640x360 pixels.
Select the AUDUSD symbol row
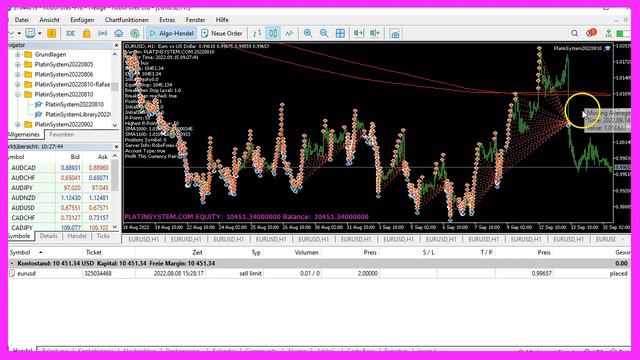59,208
